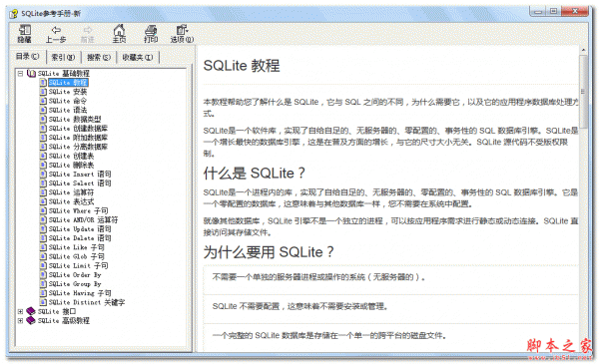Click the page icon beside SQLite Group By

pyautogui.click(x=43, y=284)
